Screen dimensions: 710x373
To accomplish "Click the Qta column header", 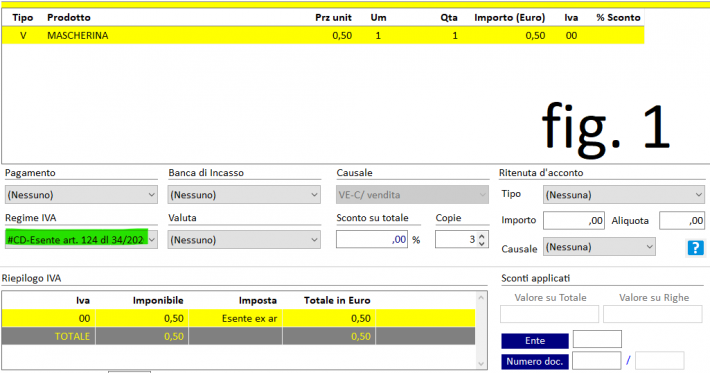I will tap(449, 18).
